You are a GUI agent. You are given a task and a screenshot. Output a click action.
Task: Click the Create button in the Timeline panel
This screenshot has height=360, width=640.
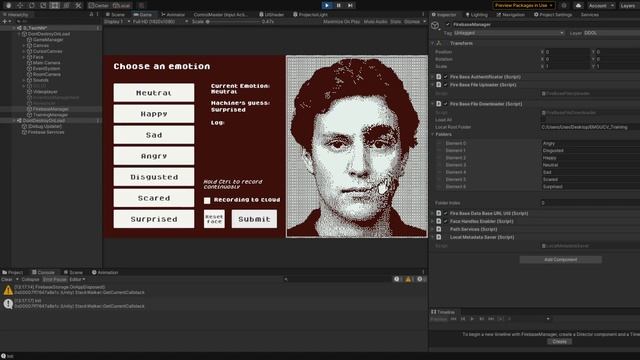point(559,342)
